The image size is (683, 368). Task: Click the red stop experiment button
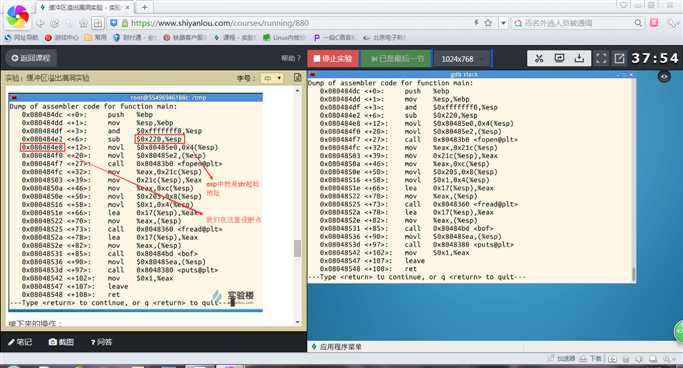333,58
